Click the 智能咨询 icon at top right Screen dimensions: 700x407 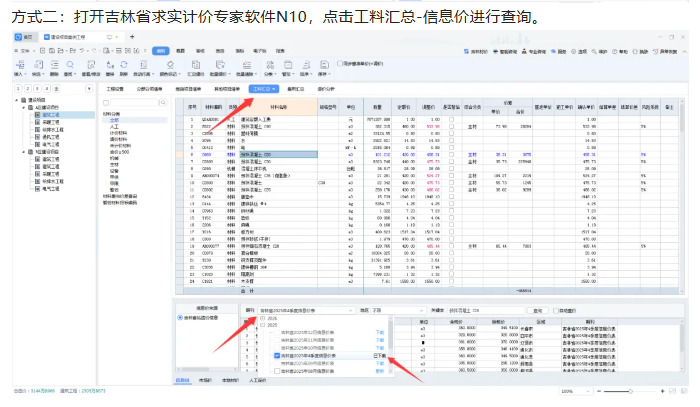click(x=495, y=51)
